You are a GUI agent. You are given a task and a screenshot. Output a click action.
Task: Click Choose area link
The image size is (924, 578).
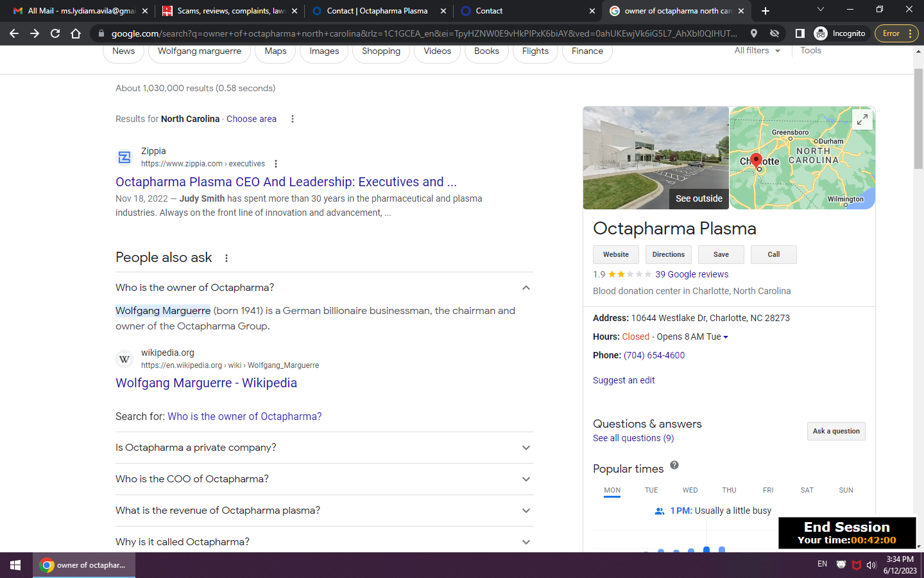click(x=252, y=119)
